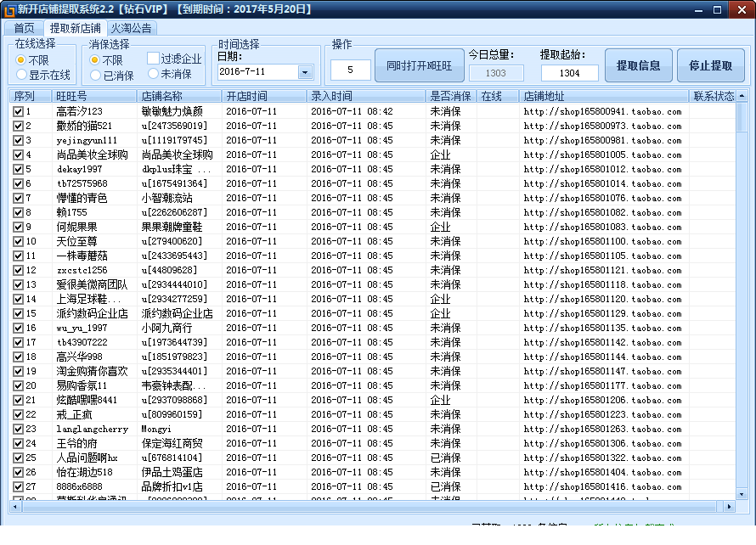Uncheck row 15 checkbox for 派约数码企业店
The image size is (756, 545).
click(x=19, y=314)
